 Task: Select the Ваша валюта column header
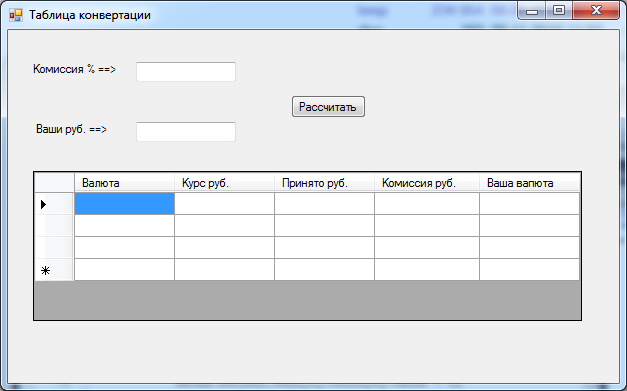[x=529, y=183]
